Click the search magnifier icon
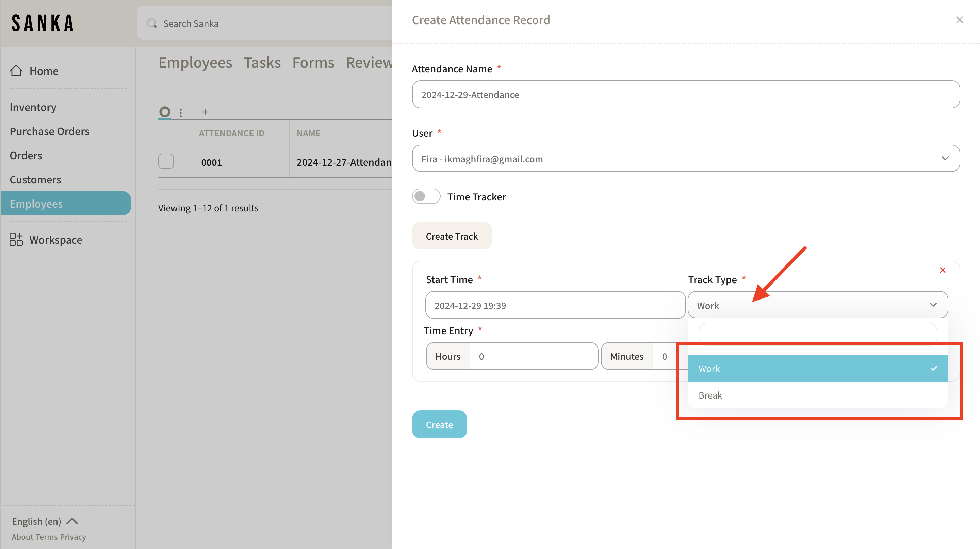Image resolution: width=980 pixels, height=549 pixels. tap(152, 23)
